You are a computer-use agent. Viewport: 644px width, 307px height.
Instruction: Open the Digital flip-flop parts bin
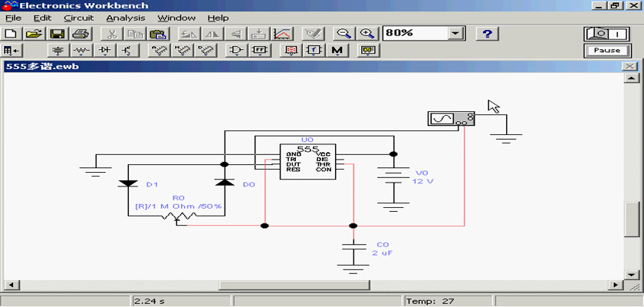[259, 51]
